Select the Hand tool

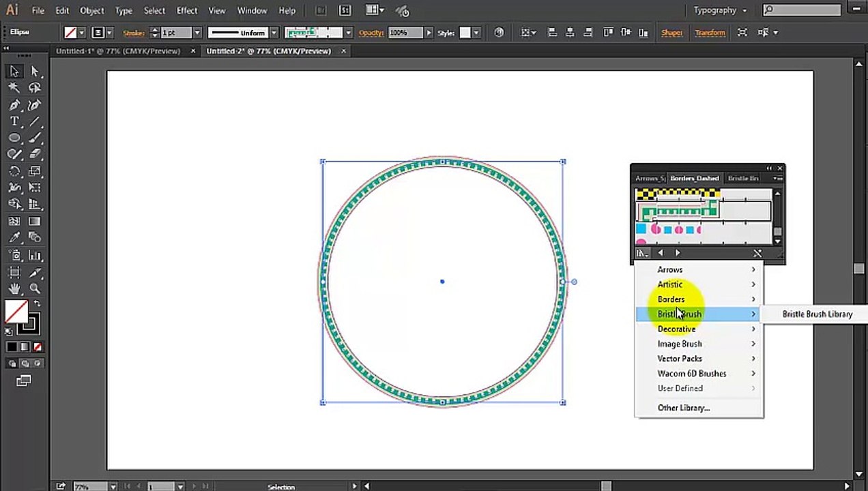14,289
